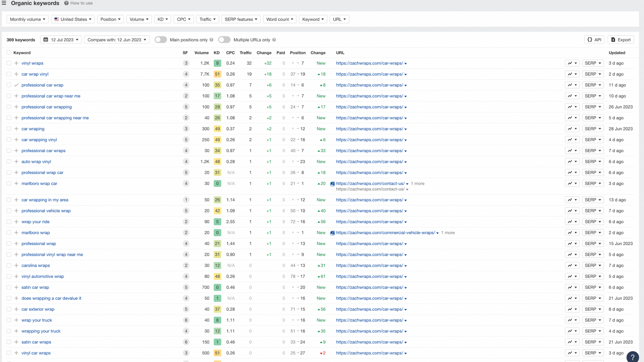This screenshot has height=362, width=644.
Task: Toggle Multiple URLs only switch
Action: pyautogui.click(x=224, y=40)
